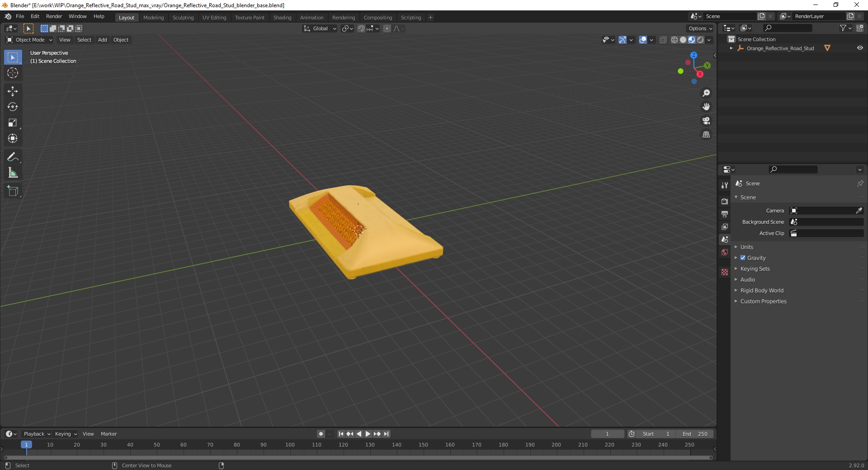The height and width of the screenshot is (470, 868).
Task: Switch to wireframe viewport shading
Action: pos(675,40)
